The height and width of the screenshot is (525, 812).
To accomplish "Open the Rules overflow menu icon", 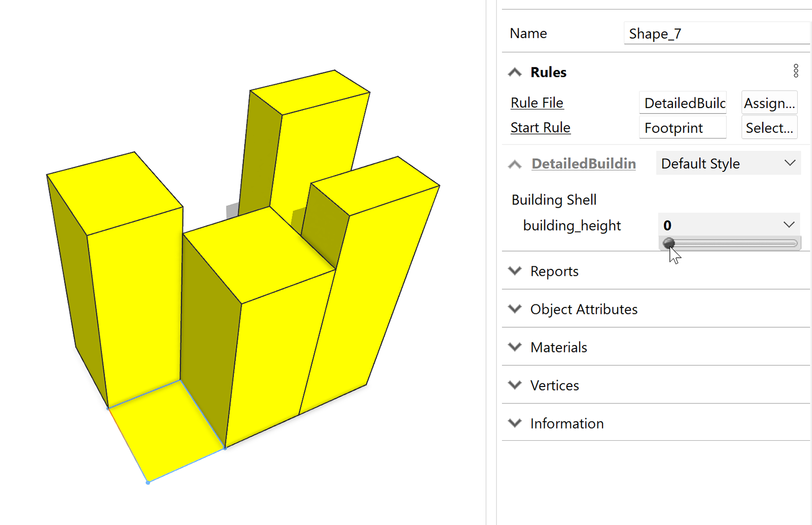I will [795, 71].
